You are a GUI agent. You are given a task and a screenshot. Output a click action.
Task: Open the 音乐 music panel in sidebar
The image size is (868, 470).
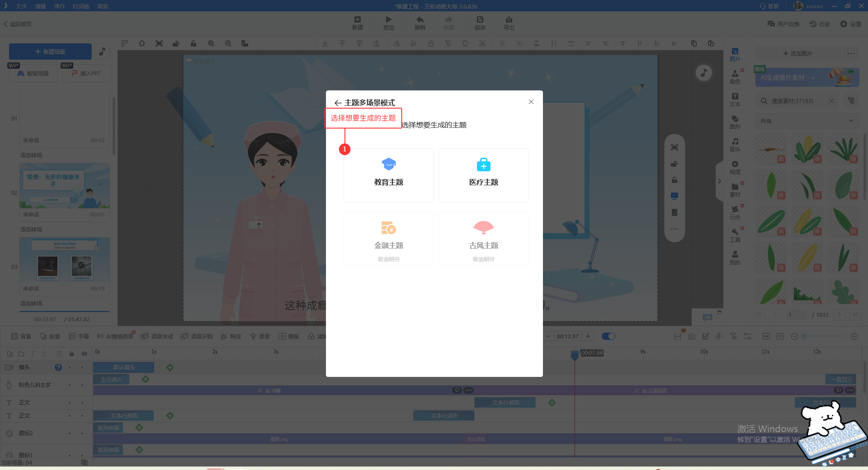coord(735,145)
